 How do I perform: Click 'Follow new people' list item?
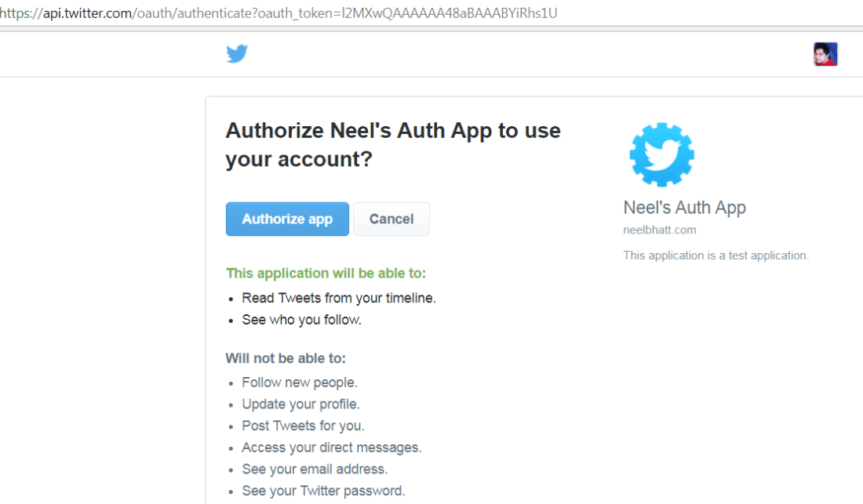click(299, 383)
